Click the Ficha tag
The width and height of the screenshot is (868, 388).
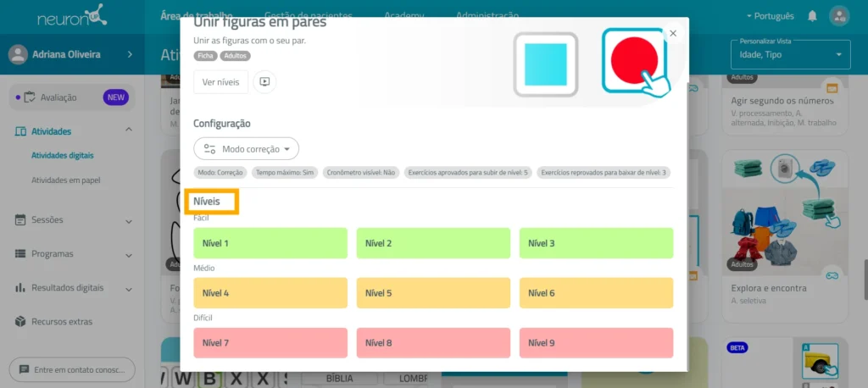pyautogui.click(x=205, y=56)
